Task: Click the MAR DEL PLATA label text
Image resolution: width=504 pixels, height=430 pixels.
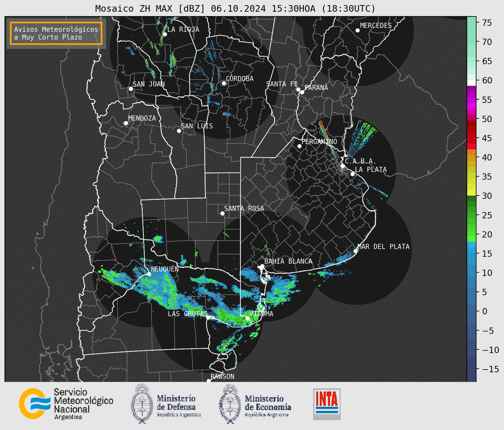Action: coord(383,247)
